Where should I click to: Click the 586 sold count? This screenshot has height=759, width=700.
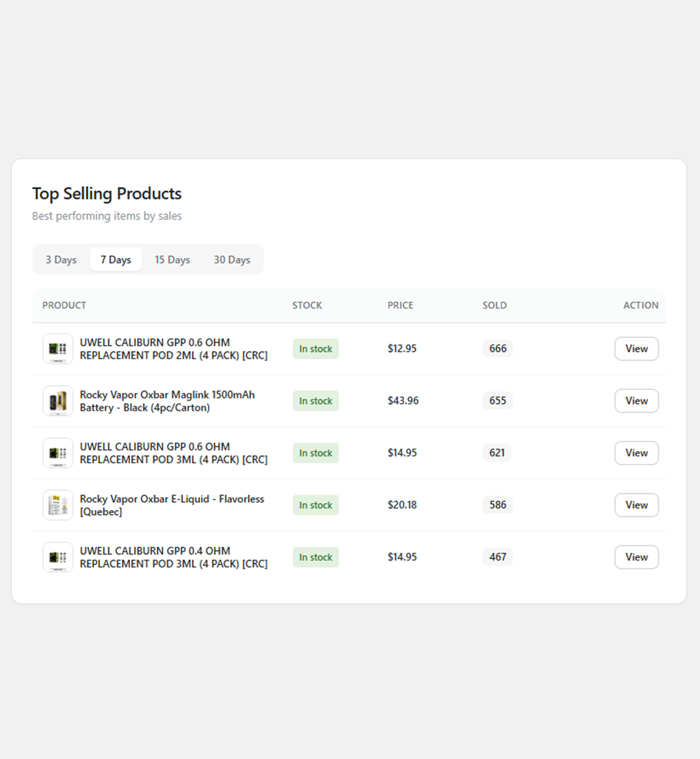click(497, 505)
